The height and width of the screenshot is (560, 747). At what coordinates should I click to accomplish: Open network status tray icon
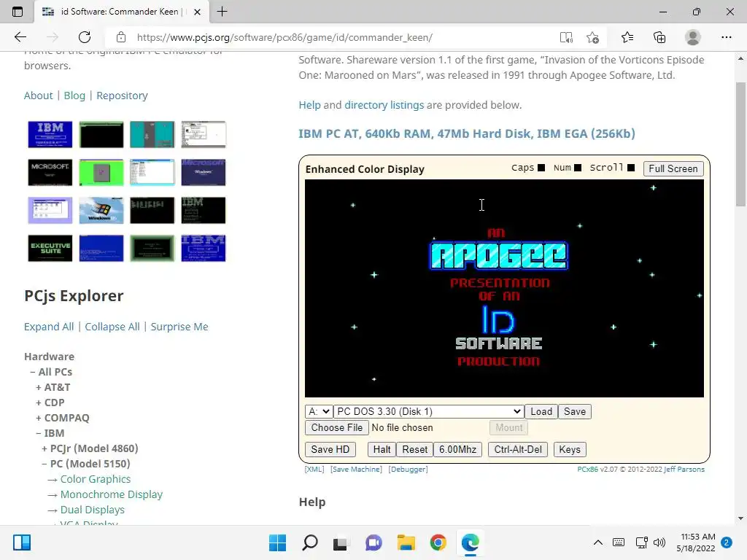coord(641,542)
